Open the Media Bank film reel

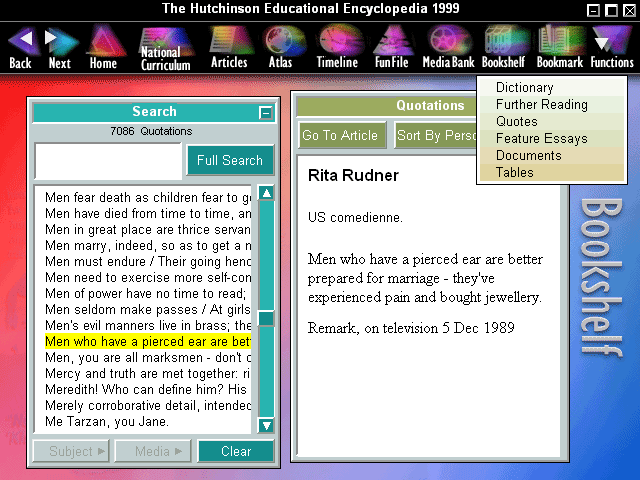coord(448,47)
